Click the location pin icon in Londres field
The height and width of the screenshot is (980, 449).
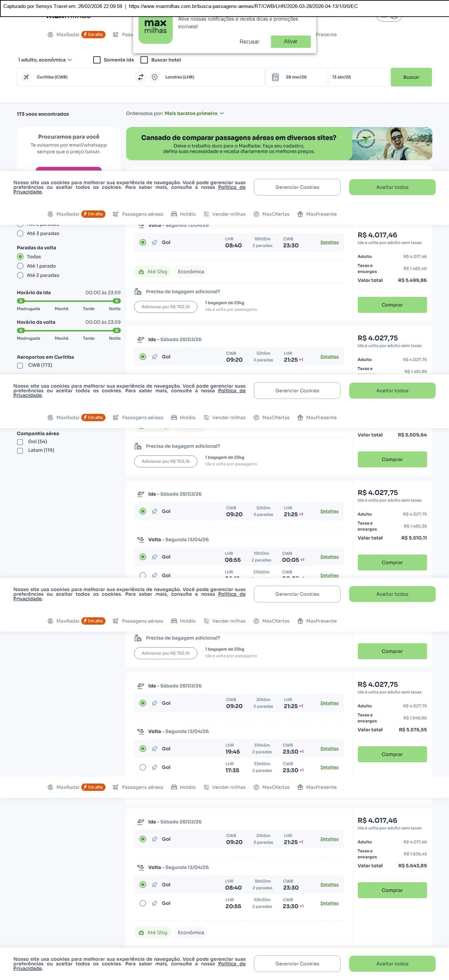(x=155, y=77)
